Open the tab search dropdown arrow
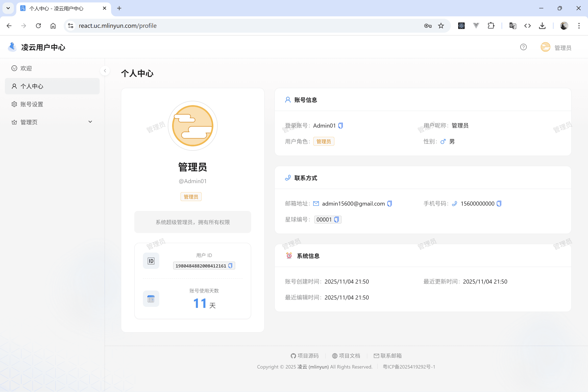The image size is (588, 392). 8,8
